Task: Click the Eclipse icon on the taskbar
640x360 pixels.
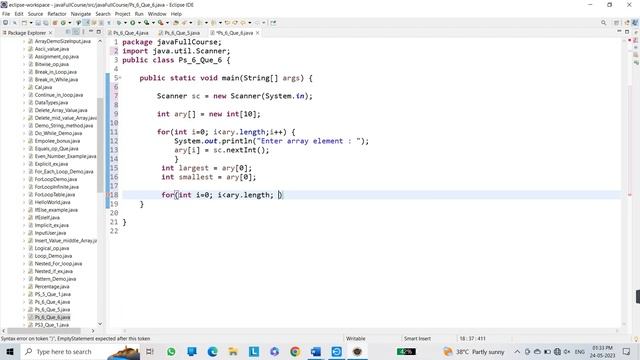Action: coord(357,351)
